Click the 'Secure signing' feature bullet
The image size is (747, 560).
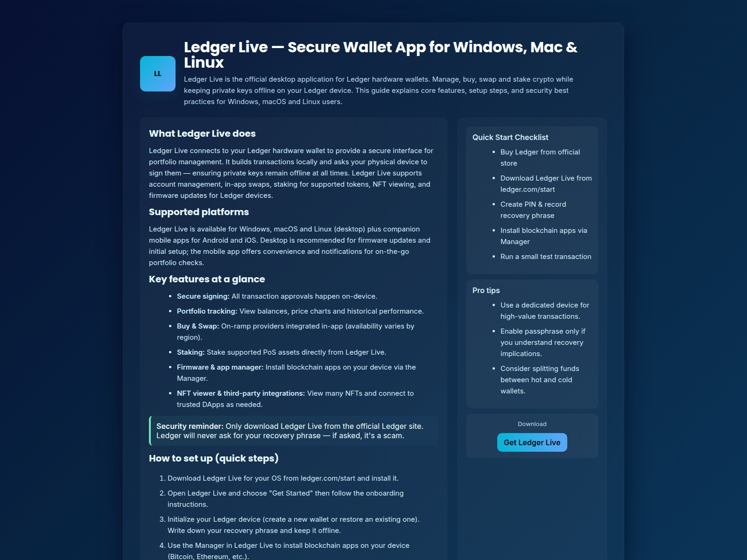point(277,296)
